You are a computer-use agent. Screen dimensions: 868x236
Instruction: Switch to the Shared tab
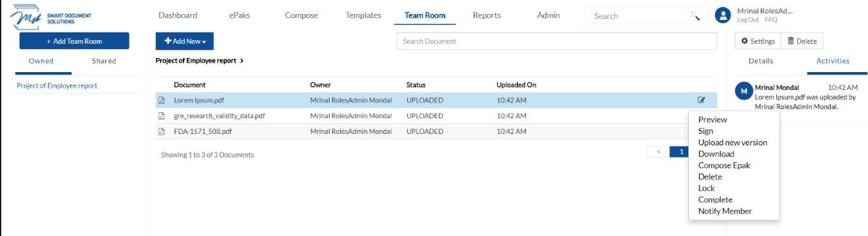(104, 61)
